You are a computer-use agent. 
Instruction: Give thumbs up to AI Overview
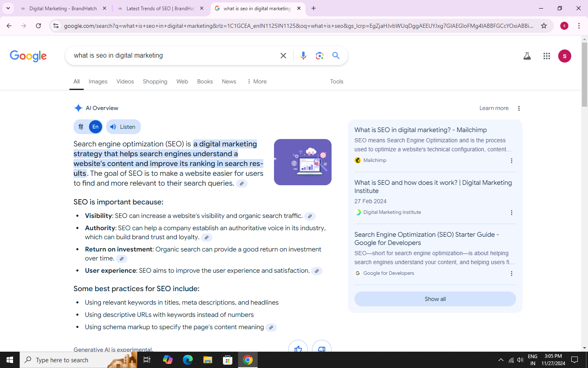point(298,347)
